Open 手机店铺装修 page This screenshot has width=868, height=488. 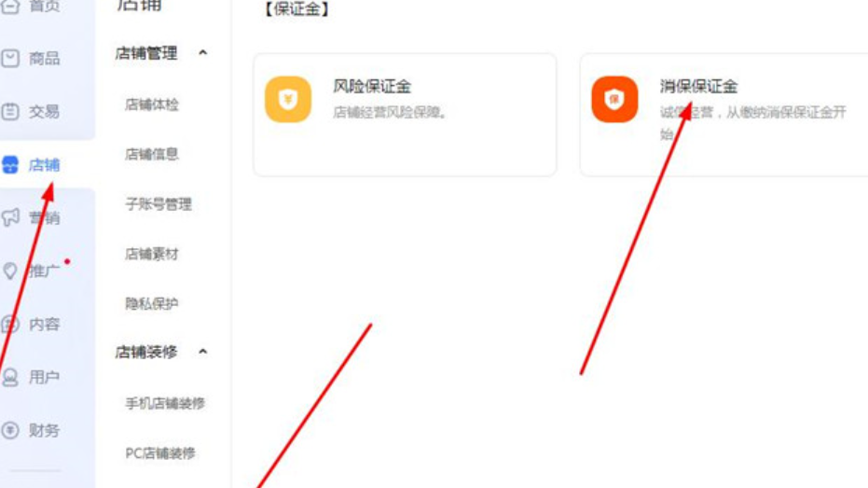tap(165, 403)
